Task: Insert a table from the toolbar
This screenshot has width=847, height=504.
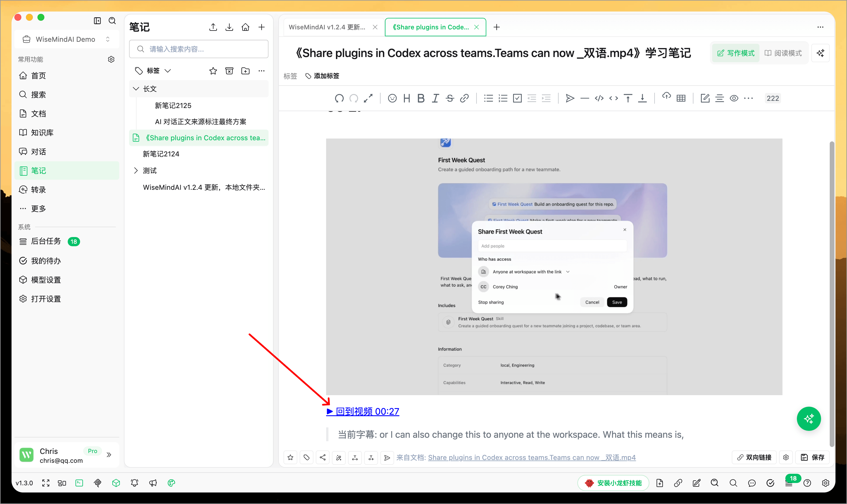Action: [x=681, y=98]
